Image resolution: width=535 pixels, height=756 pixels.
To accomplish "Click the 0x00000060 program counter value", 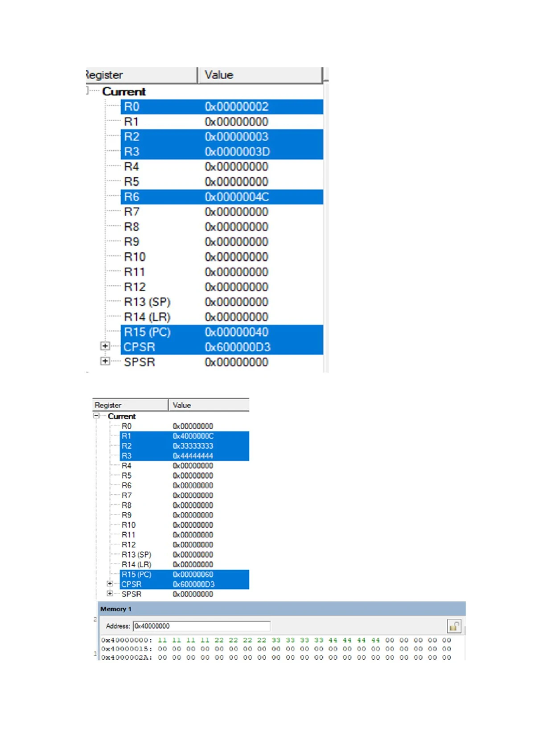I will [x=193, y=574].
